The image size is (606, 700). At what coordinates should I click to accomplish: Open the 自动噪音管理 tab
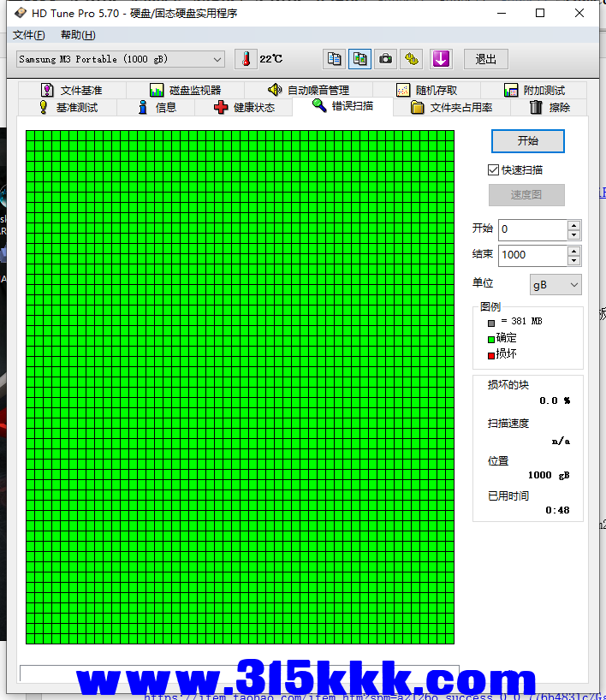309,90
